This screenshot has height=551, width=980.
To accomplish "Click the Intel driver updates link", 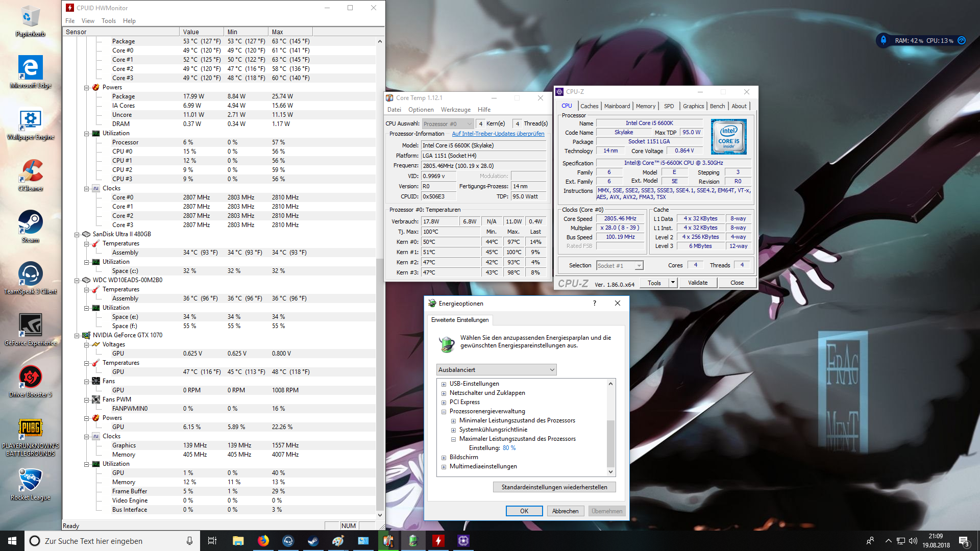I will (x=498, y=134).
